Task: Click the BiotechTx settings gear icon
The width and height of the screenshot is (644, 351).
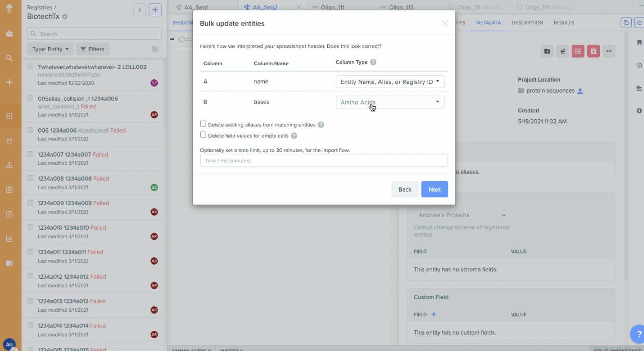Action: (x=65, y=17)
